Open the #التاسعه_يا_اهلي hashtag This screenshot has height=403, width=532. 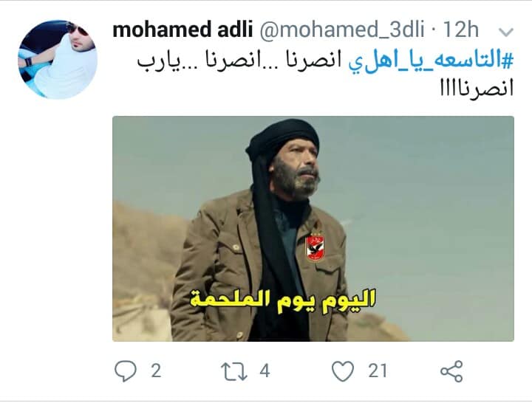tap(432, 61)
